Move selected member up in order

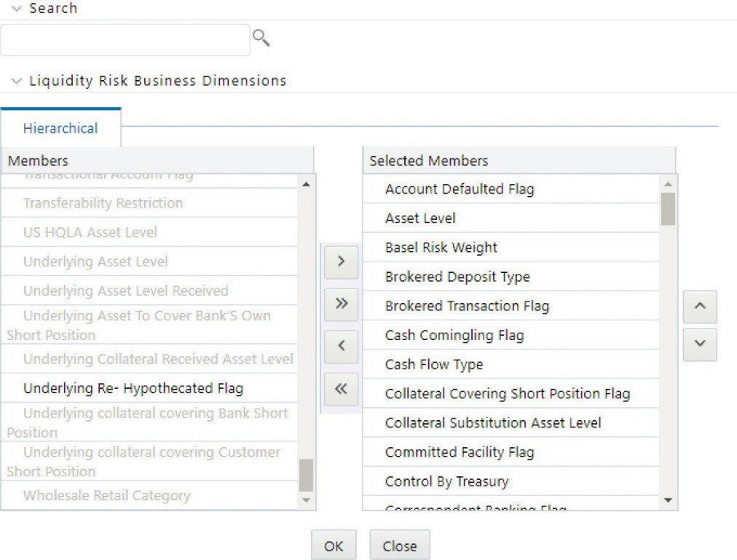[x=700, y=307]
